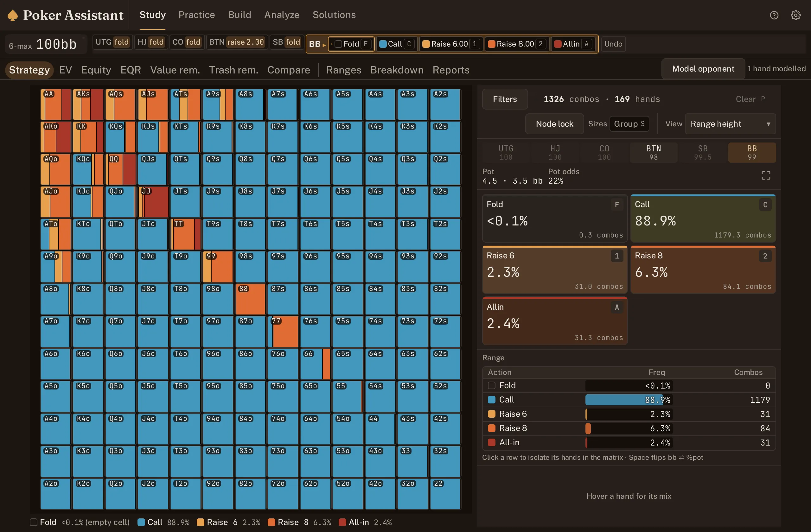Open the Breakdown section
The image size is (811, 532).
(397, 70)
